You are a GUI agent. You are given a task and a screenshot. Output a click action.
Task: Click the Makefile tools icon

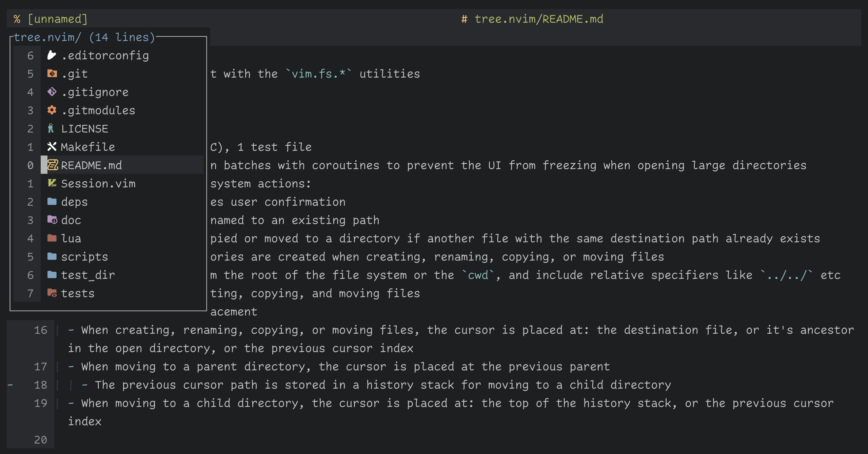click(52, 147)
